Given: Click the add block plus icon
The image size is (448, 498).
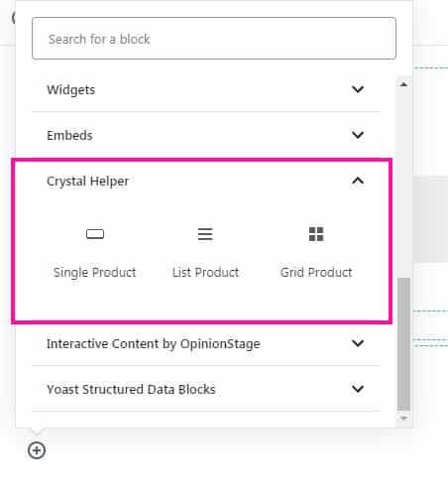Looking at the screenshot, I should click(x=37, y=450).
